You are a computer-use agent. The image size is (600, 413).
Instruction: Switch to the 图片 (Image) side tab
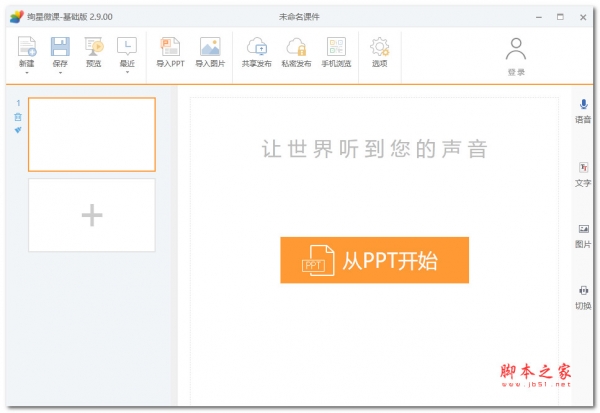coord(583,235)
